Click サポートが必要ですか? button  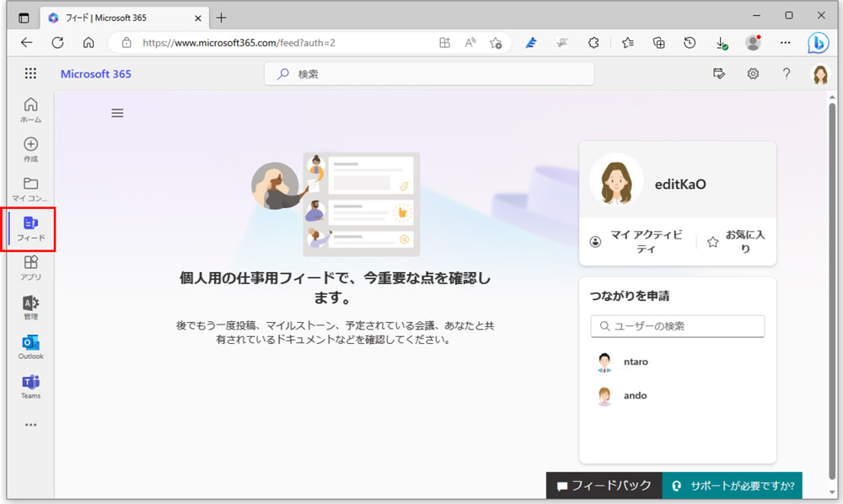(x=733, y=485)
